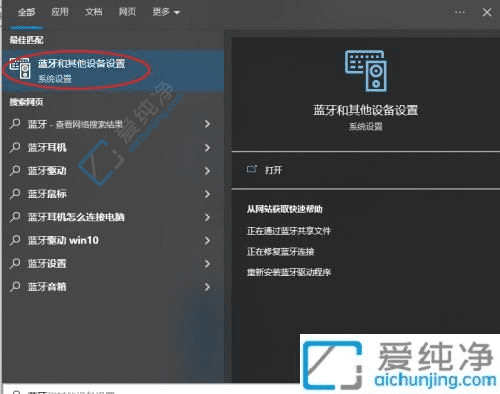Click the 打开 open icon in preview pane
Viewport: 500px width, 394px height.
(252, 169)
